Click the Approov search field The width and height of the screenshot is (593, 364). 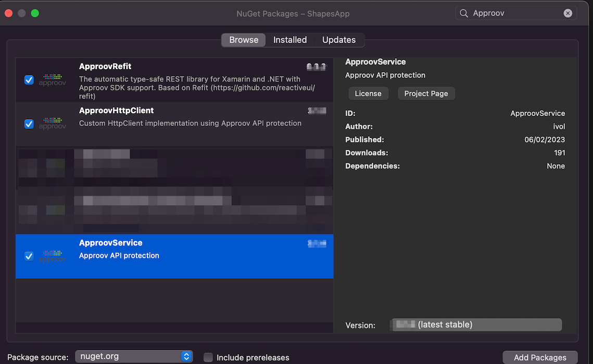(x=516, y=13)
